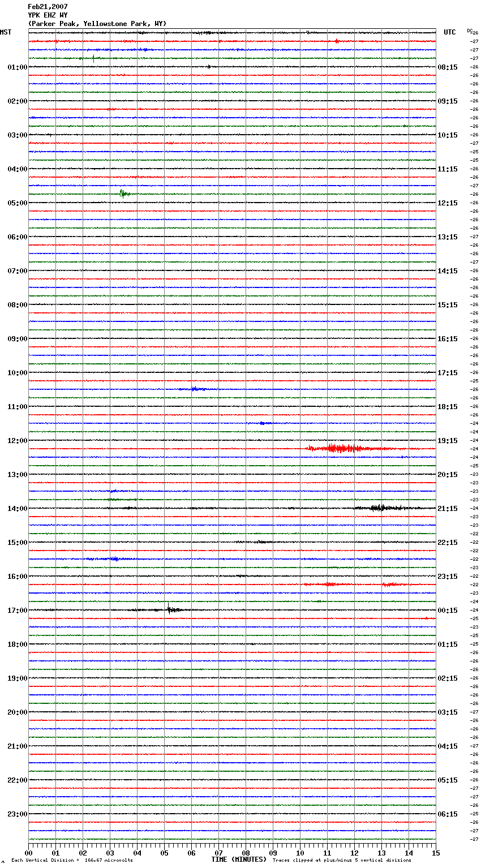Screen dimensions: 481x868
Task: Click the UTC time zone label
Action: [x=450, y=32]
